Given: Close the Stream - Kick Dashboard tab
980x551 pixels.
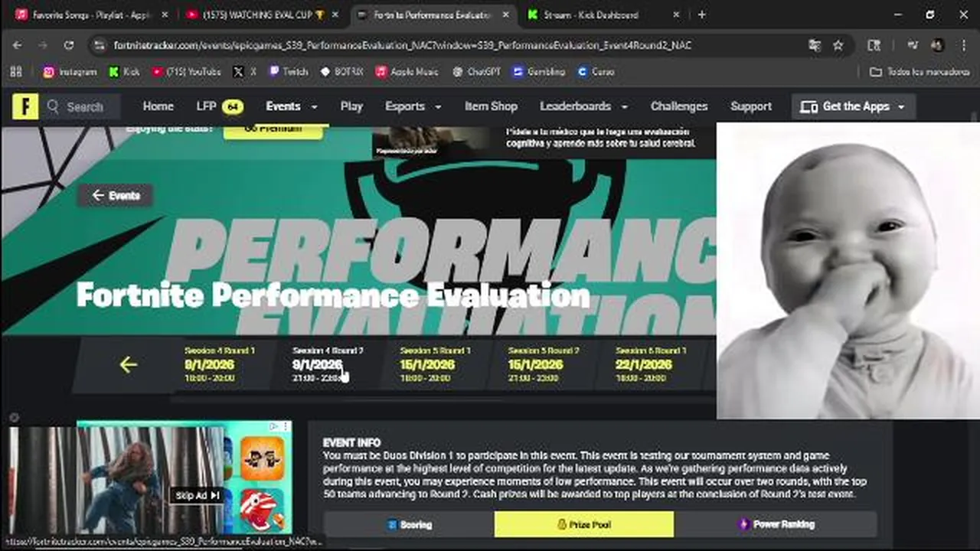Looking at the screenshot, I should click(676, 15).
